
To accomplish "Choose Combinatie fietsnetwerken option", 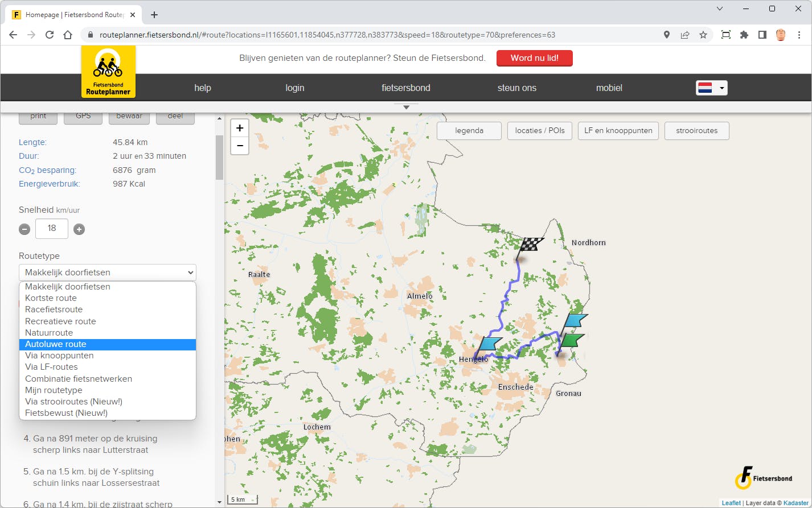I will point(108,379).
